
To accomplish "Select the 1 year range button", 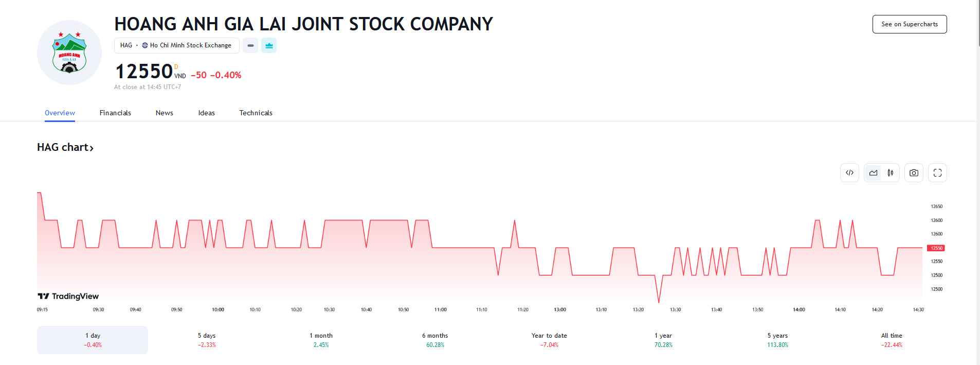I will [x=663, y=340].
